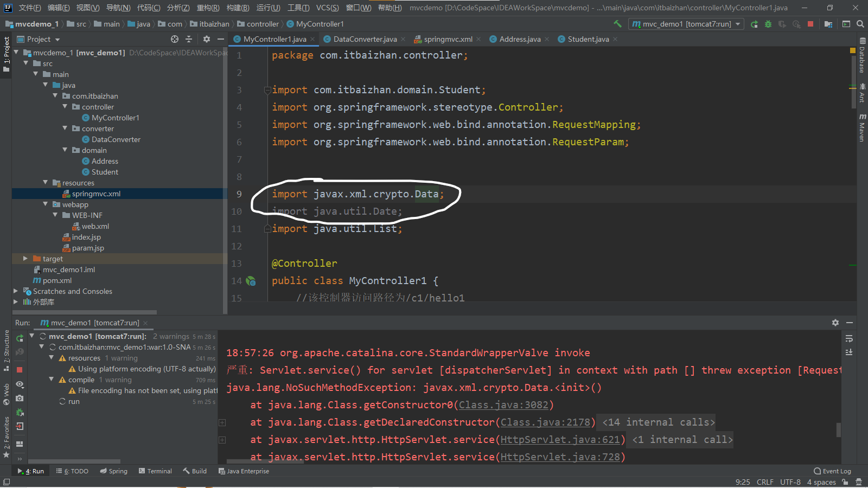Click the Class.java:3082 stack trace link
The image size is (868, 488).
click(504, 405)
